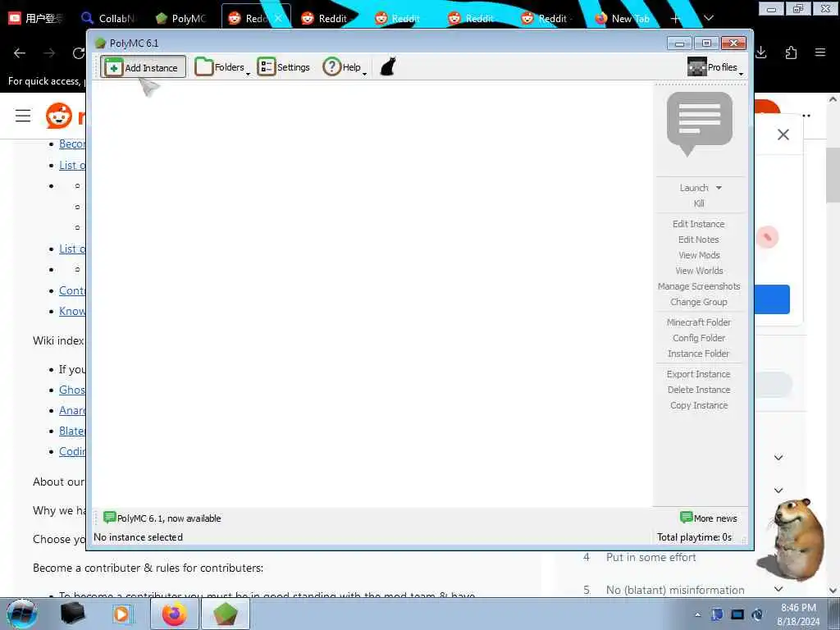Screen dimensions: 840x630
Task: Click Export Instance
Action: point(699,374)
